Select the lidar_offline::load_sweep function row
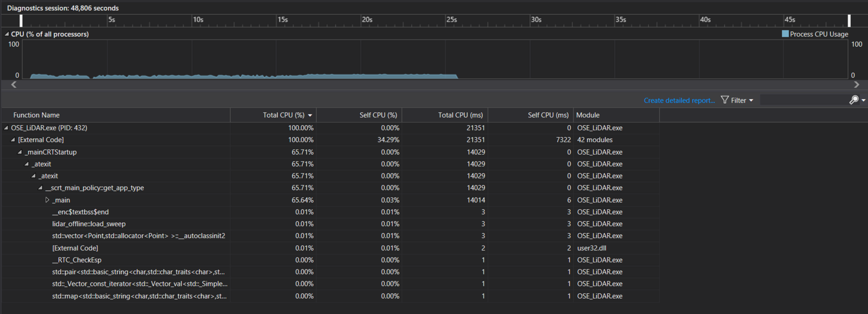The width and height of the screenshot is (868, 314). (89, 224)
